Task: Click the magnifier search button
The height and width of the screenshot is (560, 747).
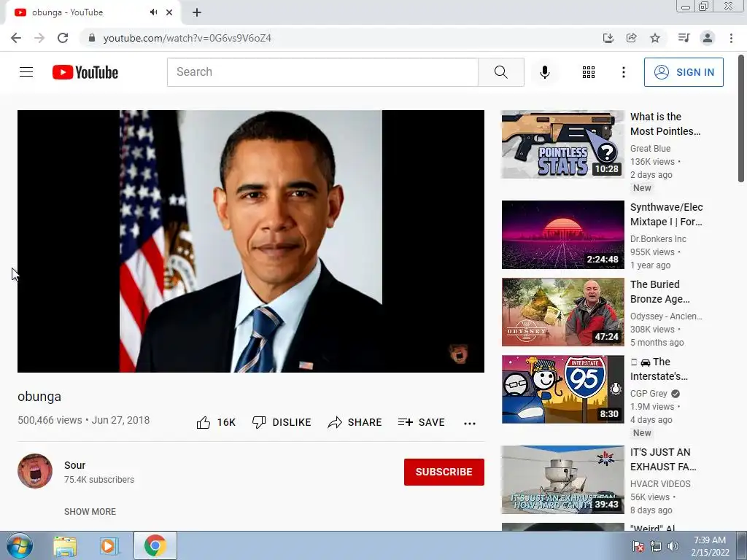Action: coord(500,72)
